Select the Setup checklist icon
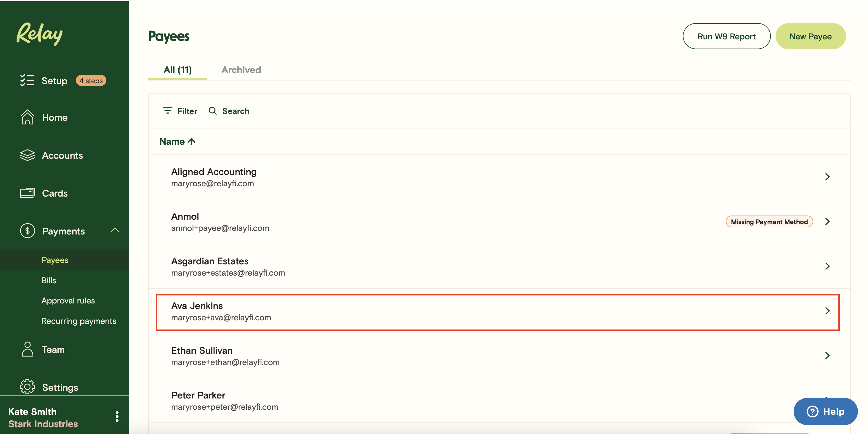Viewport: 868px width, 434px height. (28, 81)
